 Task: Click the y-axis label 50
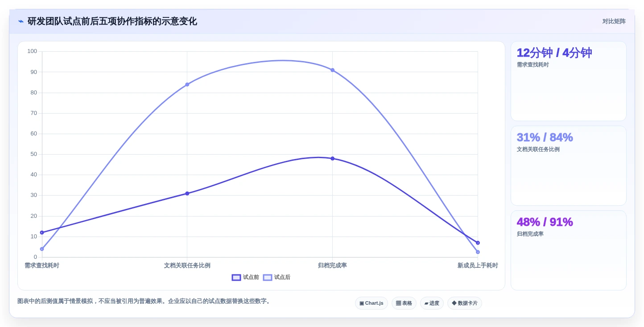[x=34, y=154]
